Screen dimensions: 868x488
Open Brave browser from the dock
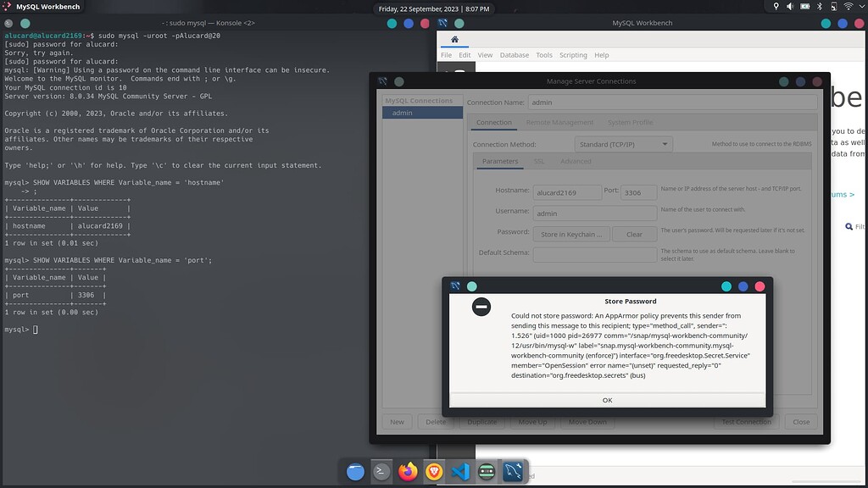(x=434, y=473)
